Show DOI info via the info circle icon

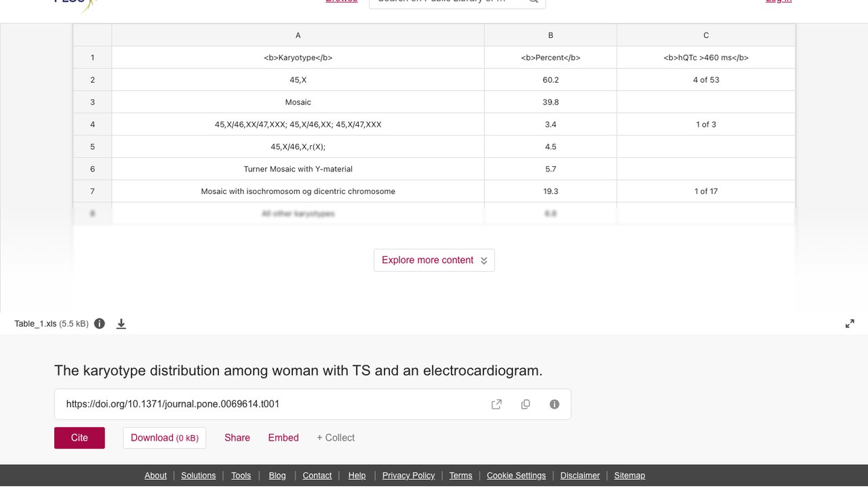[555, 404]
